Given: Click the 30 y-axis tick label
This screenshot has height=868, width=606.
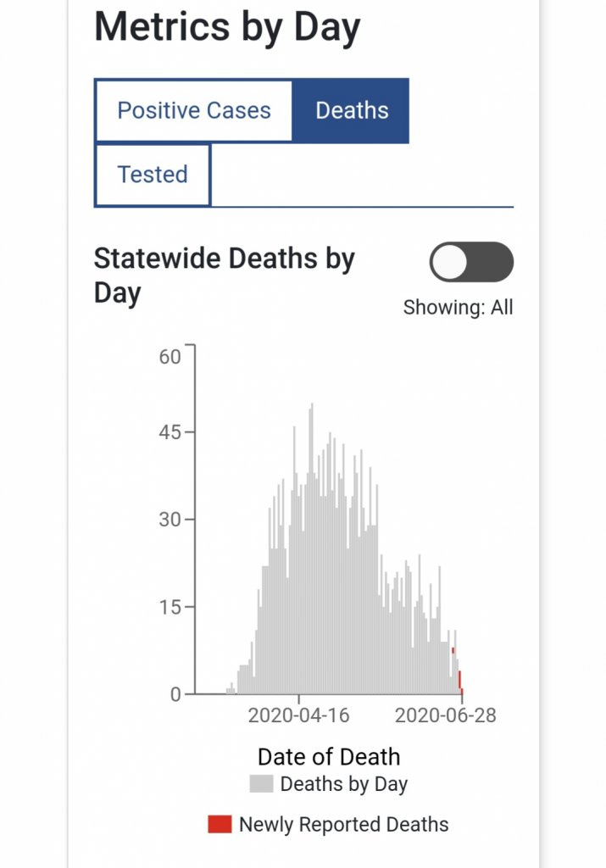Looking at the screenshot, I should 170,520.
